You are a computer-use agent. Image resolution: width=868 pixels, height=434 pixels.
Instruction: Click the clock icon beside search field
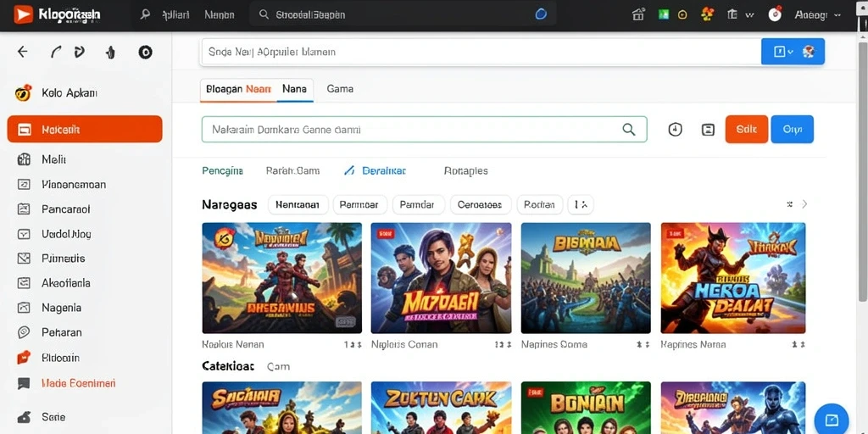[x=675, y=130]
